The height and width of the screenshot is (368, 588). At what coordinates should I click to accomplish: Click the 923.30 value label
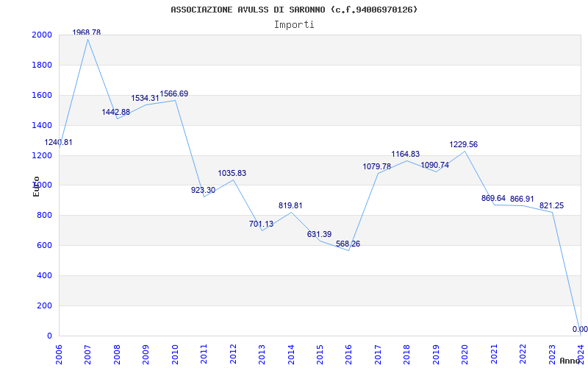204,190
